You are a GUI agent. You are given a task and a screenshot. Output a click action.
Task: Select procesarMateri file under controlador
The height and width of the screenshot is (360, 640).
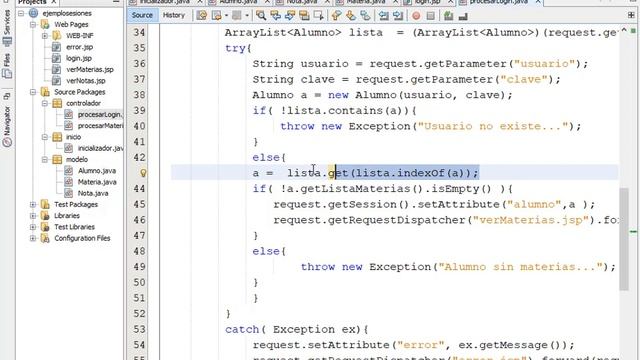coord(100,126)
